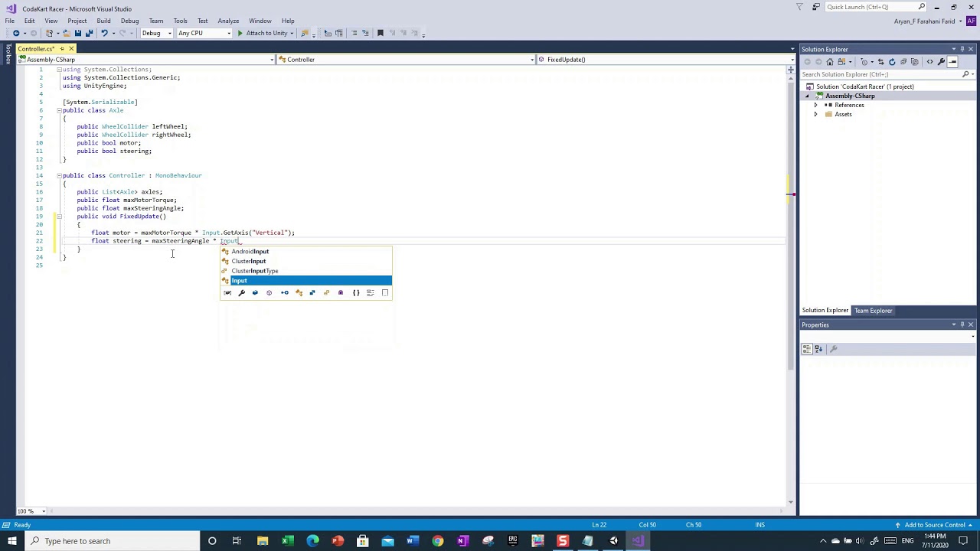This screenshot has height=551, width=980.
Task: Collapse the Controller class code region
Action: tap(59, 175)
